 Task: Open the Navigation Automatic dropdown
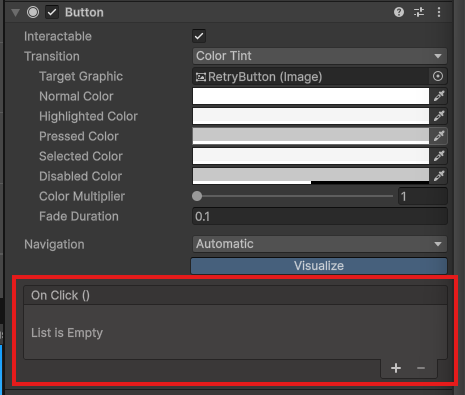point(320,244)
